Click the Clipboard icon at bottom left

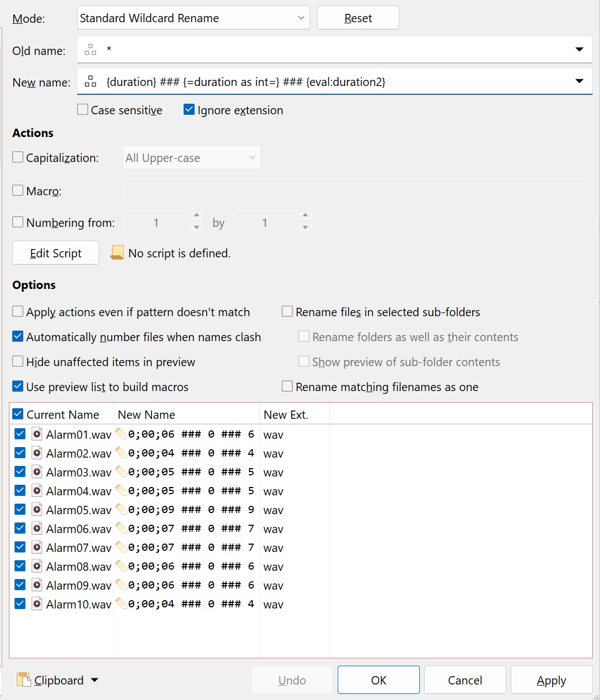(23, 679)
